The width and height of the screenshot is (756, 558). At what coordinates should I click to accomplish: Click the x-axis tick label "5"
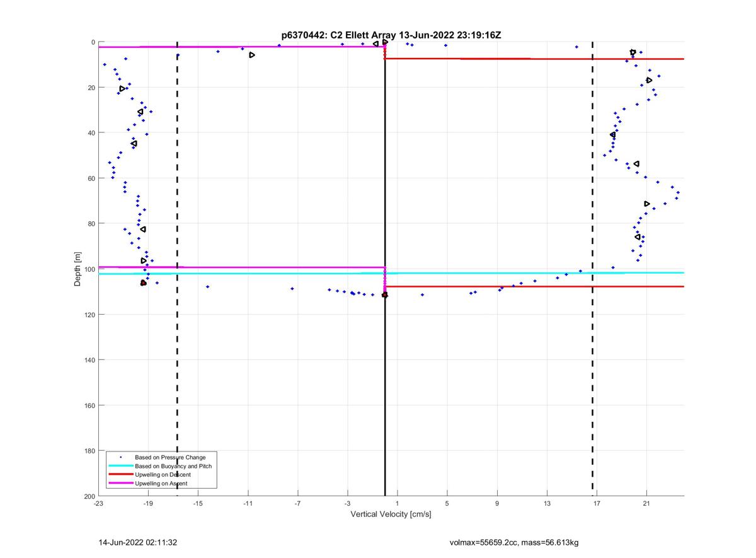447,503
